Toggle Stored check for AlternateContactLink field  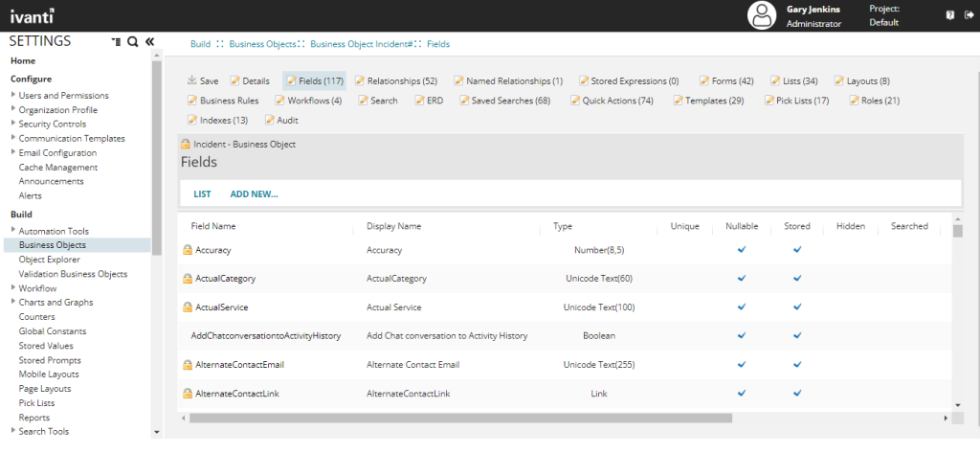click(797, 394)
